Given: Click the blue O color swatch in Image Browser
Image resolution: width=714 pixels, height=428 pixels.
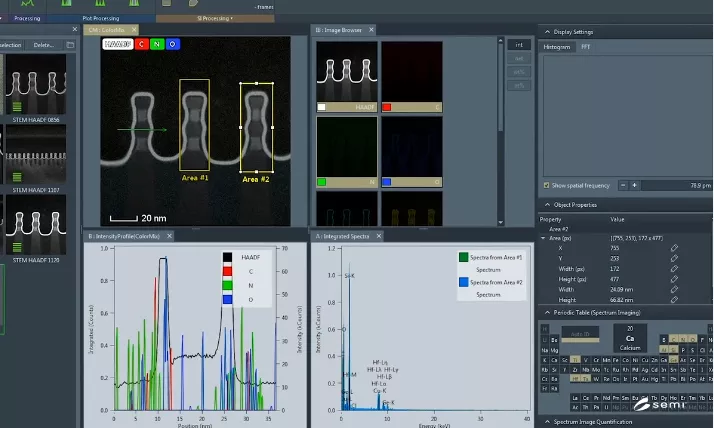Looking at the screenshot, I should pos(387,182).
